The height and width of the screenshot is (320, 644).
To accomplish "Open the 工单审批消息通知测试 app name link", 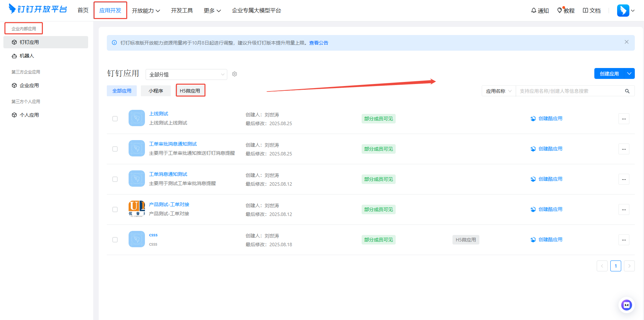I will [173, 144].
